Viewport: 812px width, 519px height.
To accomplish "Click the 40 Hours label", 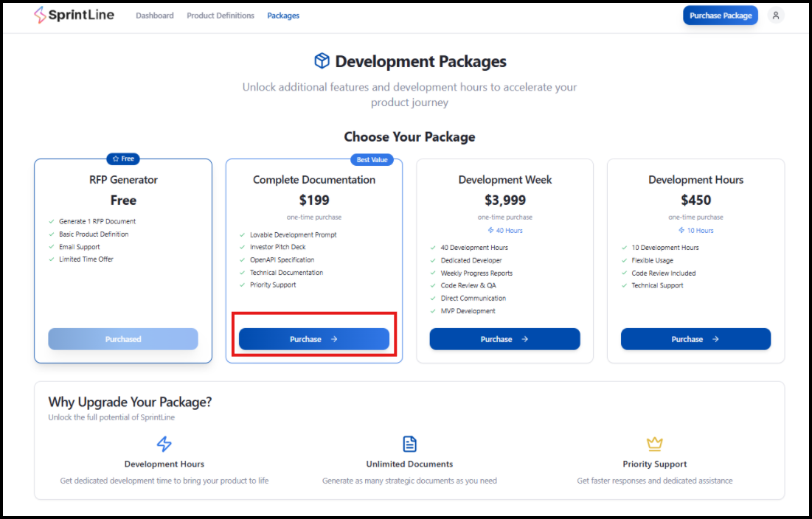I will click(509, 230).
